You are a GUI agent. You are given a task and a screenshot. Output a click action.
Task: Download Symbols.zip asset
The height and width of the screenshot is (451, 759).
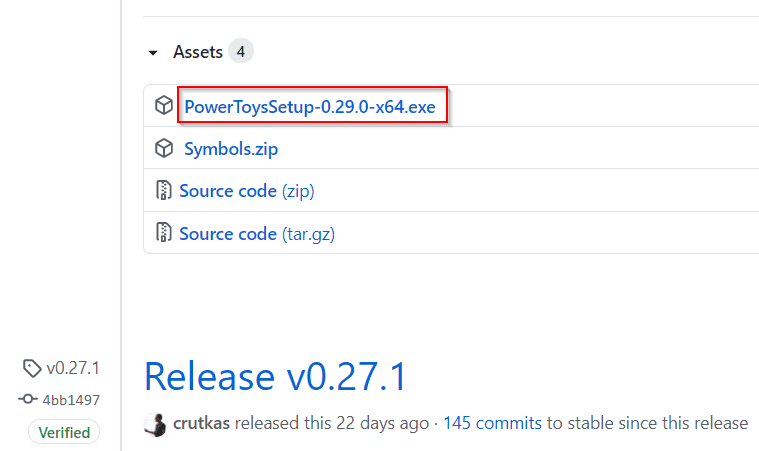point(231,149)
